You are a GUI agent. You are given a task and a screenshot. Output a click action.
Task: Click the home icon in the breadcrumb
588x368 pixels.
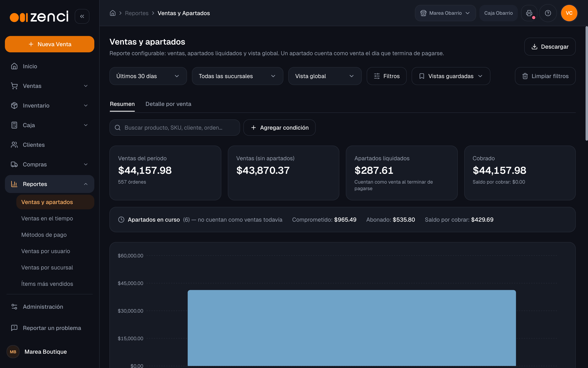(x=113, y=13)
